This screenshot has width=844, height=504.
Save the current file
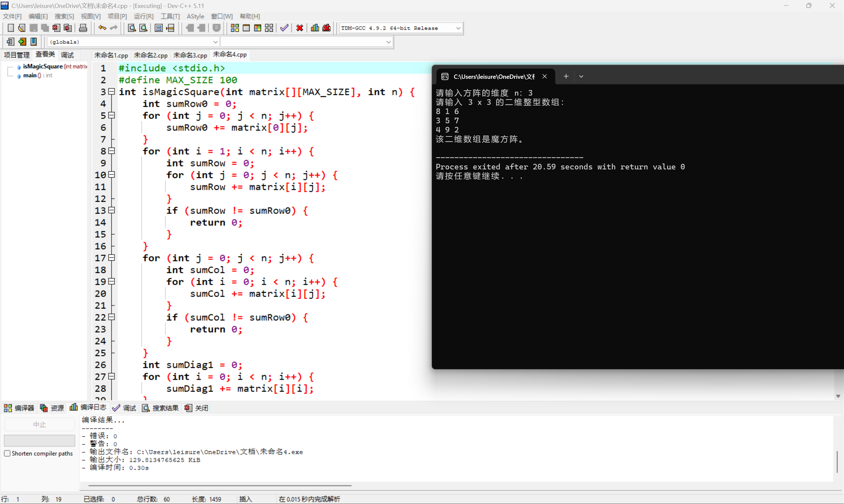33,28
